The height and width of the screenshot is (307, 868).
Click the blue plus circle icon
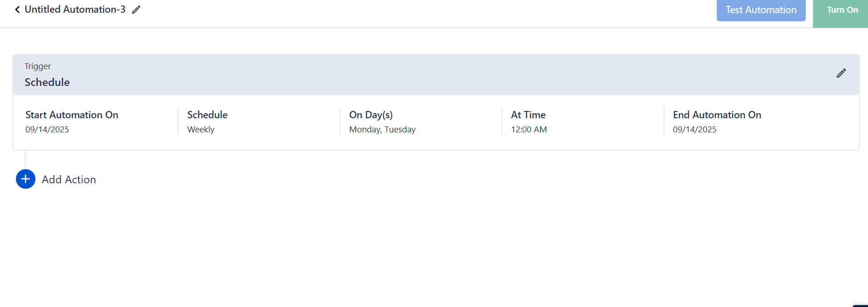tap(25, 179)
